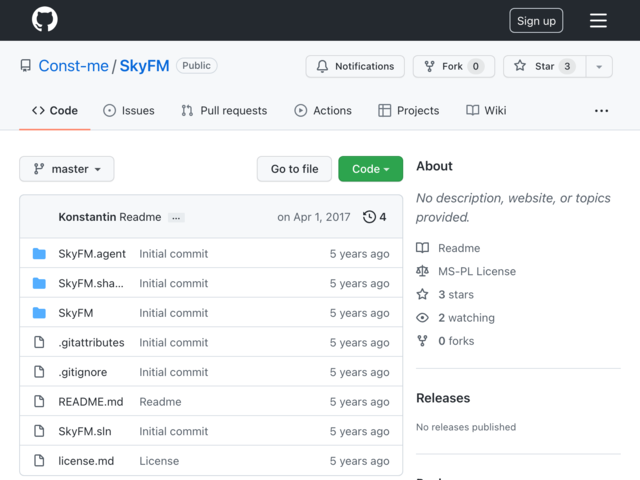The width and height of the screenshot is (640, 480).
Task: Click the Releases heading link
Action: 443,398
